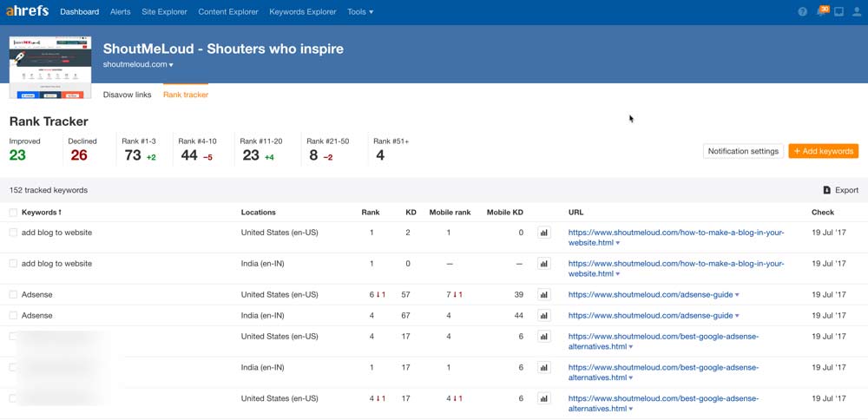Open the Tools dropdown menu
The height and width of the screenshot is (420, 868).
tap(360, 11)
